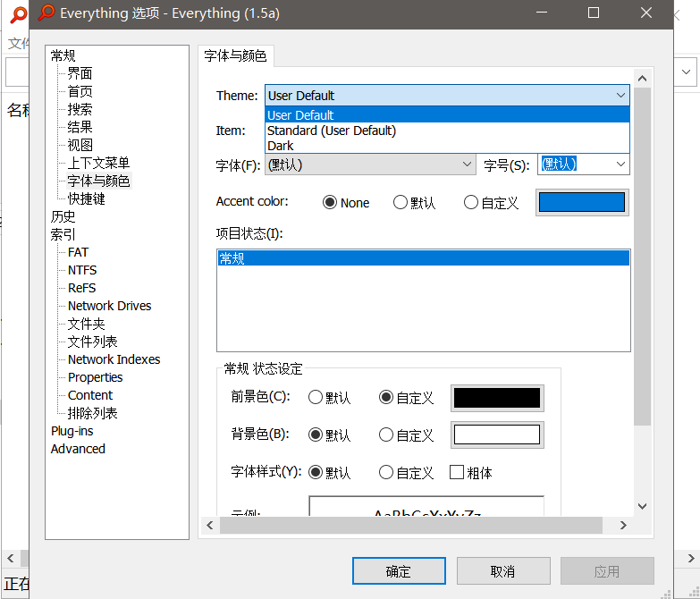Set 字体样式 to 自定义
Screen dimensions: 700x599
pos(406,472)
